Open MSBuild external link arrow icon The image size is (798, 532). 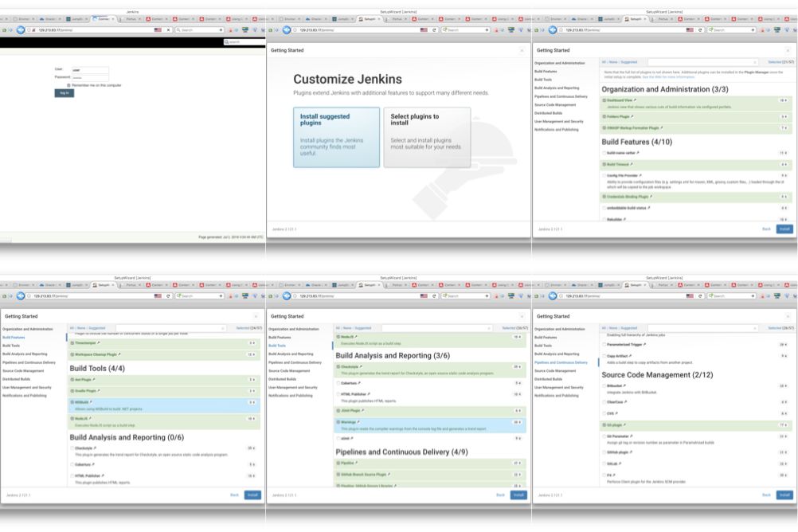(x=91, y=402)
